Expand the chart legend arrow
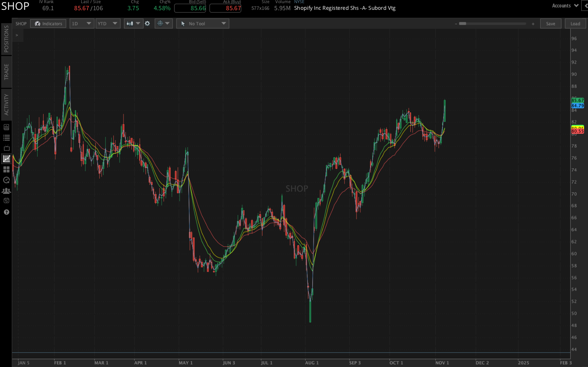This screenshot has height=367, width=588. click(x=17, y=35)
